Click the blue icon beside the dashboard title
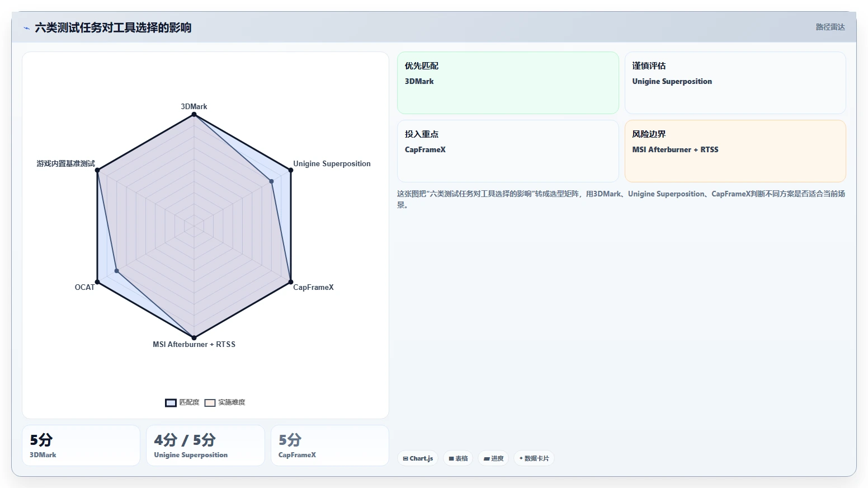This screenshot has height=488, width=868. 26,28
